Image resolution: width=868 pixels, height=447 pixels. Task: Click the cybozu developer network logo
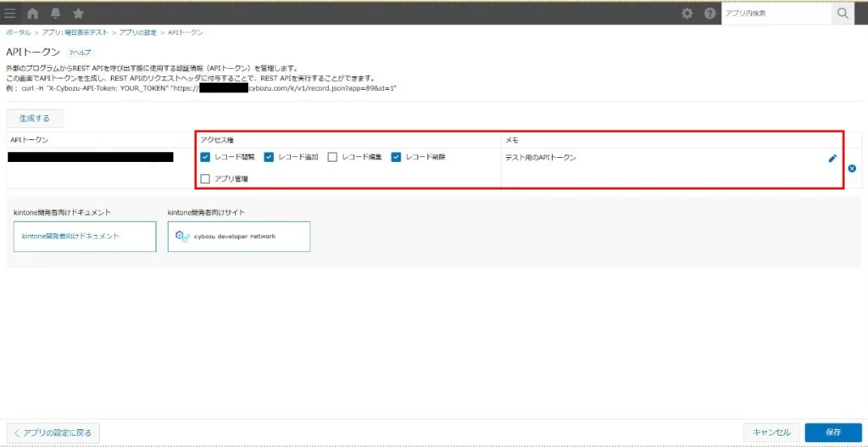[238, 237]
